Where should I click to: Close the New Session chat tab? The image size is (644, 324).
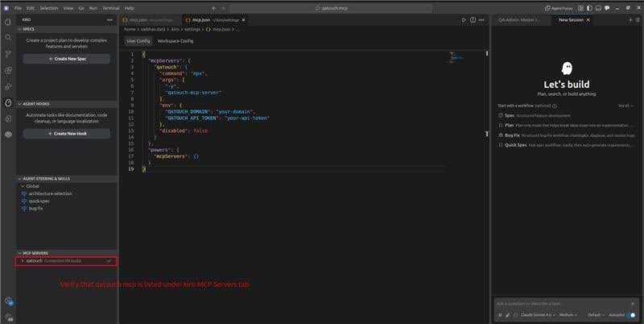(x=588, y=19)
